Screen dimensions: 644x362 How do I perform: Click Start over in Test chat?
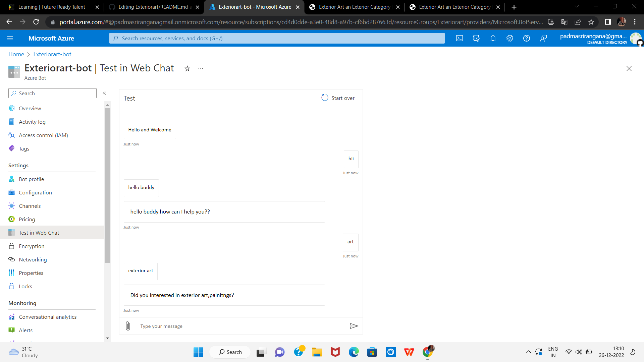[x=338, y=98]
